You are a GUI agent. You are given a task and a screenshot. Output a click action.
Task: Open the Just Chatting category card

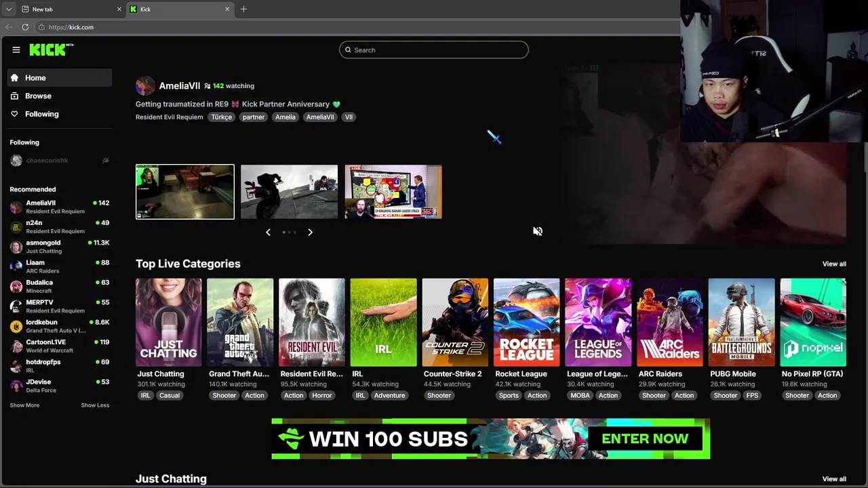pos(168,323)
